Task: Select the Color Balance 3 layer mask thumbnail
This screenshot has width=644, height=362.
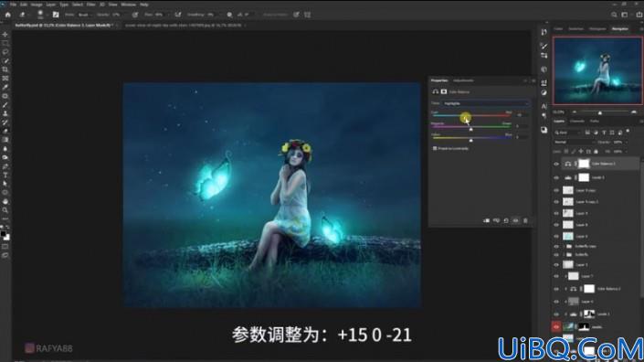Action: point(584,164)
